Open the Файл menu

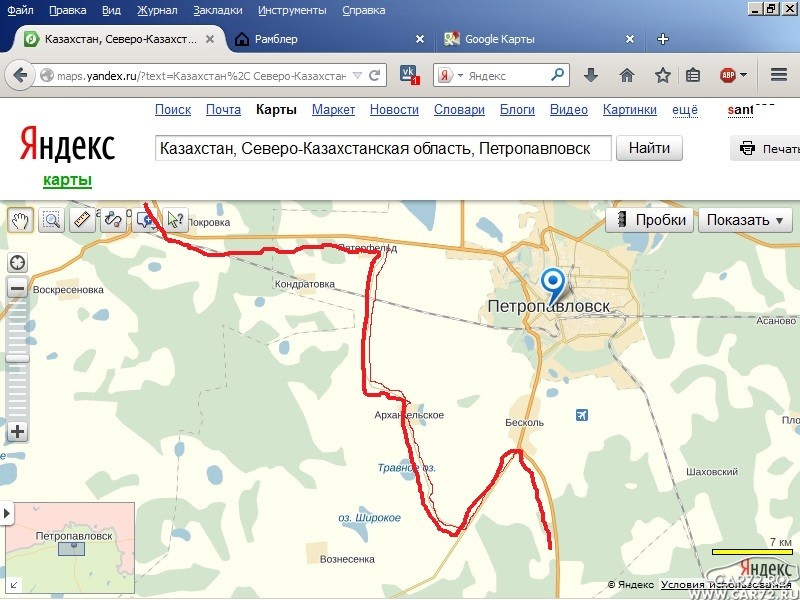point(20,10)
